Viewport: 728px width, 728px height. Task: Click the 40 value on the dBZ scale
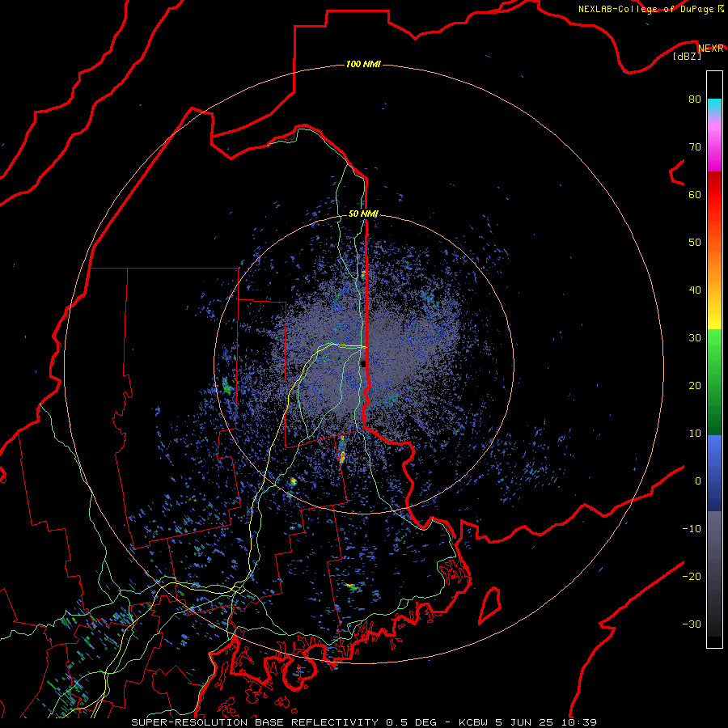(x=695, y=290)
